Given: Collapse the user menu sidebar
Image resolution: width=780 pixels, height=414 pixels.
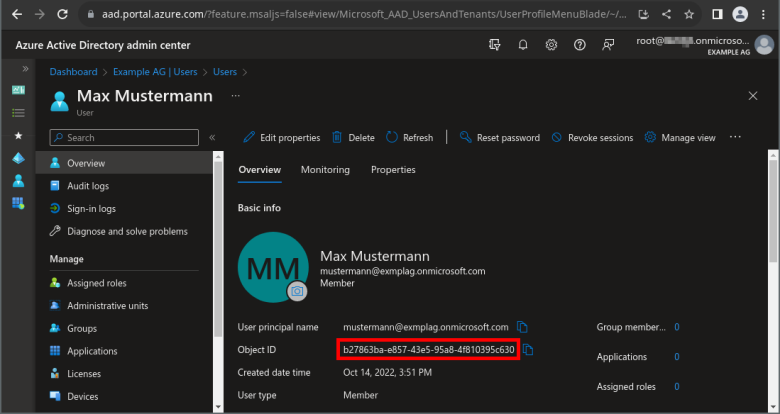Looking at the screenshot, I should point(212,138).
